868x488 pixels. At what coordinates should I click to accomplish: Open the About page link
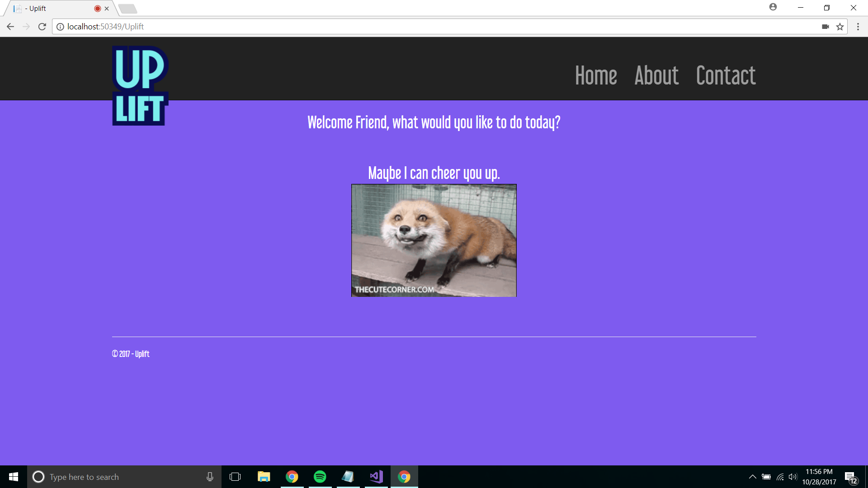tap(656, 75)
